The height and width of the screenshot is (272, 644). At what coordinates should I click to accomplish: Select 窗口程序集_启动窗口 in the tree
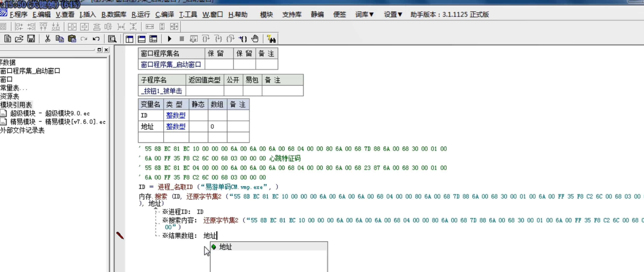coord(30,71)
